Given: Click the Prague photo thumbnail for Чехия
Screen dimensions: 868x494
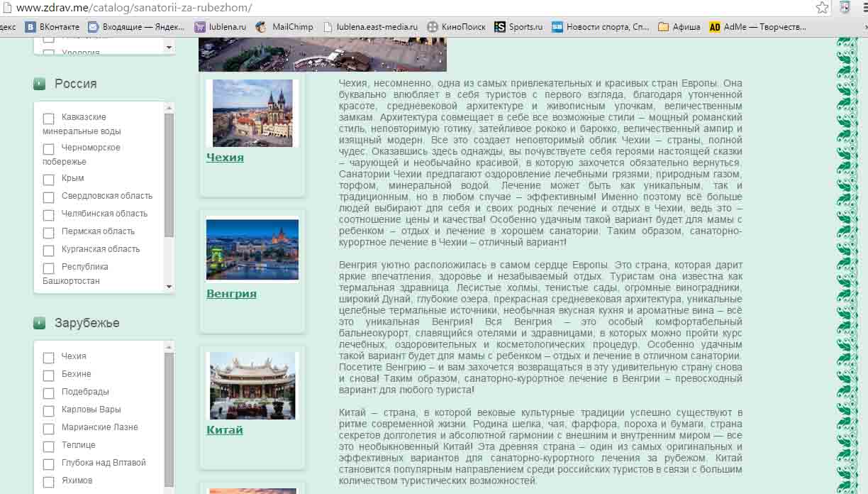Looking at the screenshot, I should click(252, 113).
